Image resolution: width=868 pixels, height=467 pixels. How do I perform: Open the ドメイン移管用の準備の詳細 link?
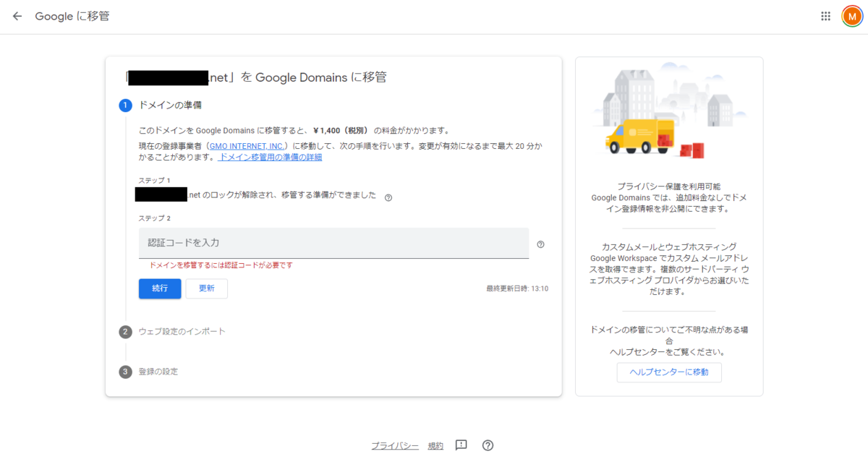(x=270, y=157)
